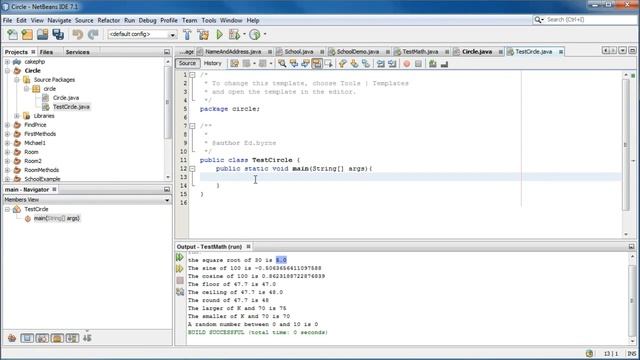
Task: Click the Find Selection magnifier icon in editor toolbar
Action: point(282,64)
